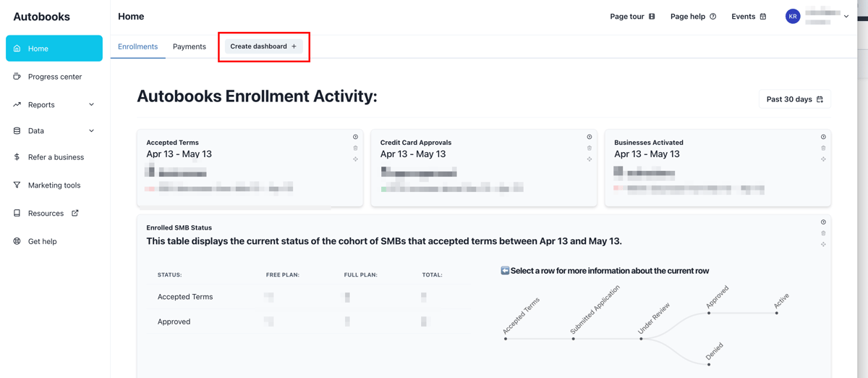This screenshot has width=868, height=378.
Task: Click circle icon atop Businesses Activated card
Action: (823, 137)
